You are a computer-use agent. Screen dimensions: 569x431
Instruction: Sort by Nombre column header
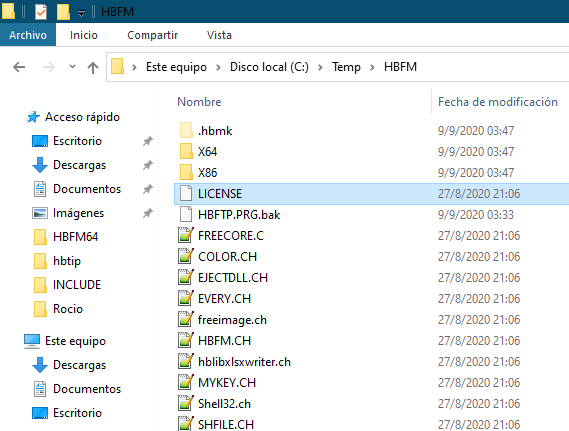point(199,102)
